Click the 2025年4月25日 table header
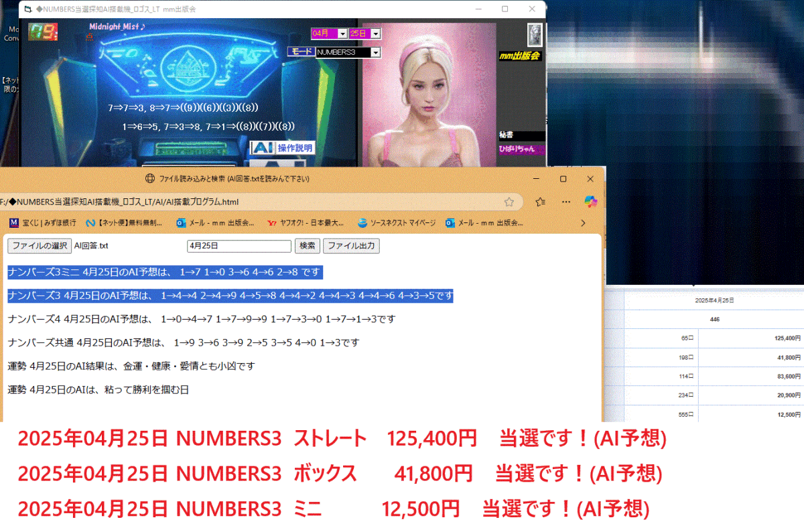804x532 pixels. (714, 301)
